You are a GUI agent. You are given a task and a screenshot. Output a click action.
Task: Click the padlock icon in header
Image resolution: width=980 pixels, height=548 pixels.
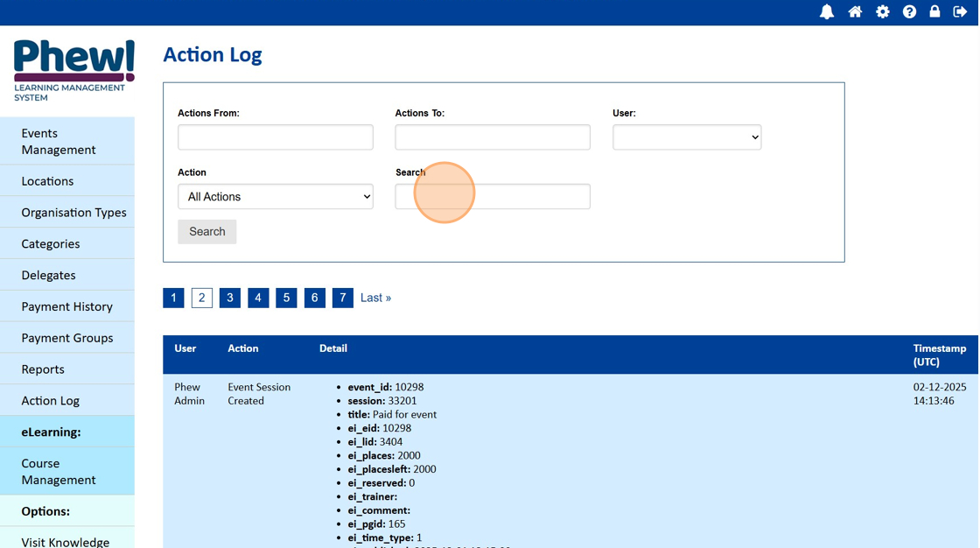934,11
